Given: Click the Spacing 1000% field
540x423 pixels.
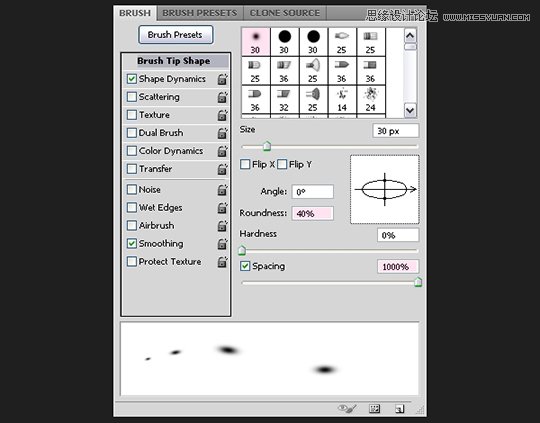Looking at the screenshot, I should point(398,267).
